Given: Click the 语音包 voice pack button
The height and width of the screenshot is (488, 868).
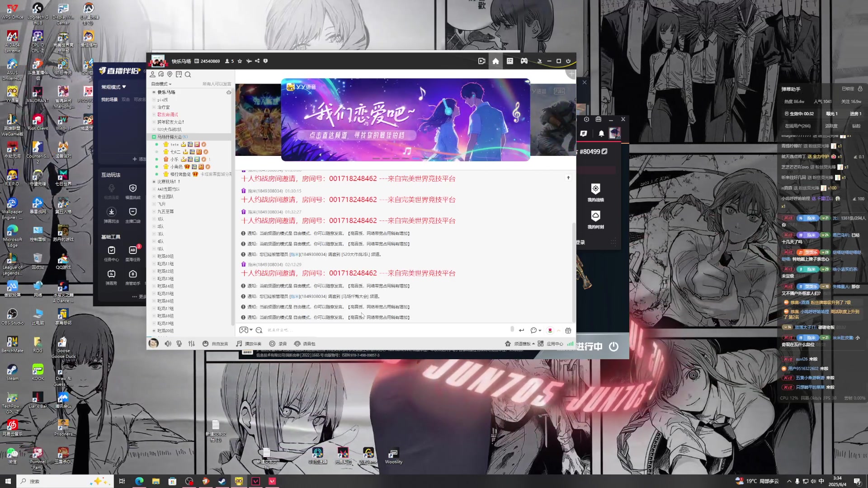Looking at the screenshot, I should pos(305,344).
